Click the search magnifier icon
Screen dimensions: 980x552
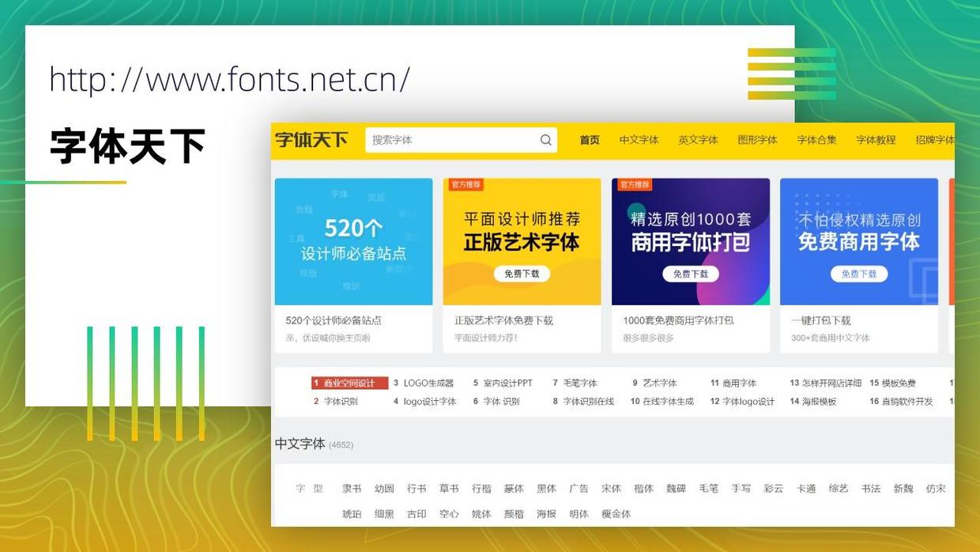click(545, 140)
